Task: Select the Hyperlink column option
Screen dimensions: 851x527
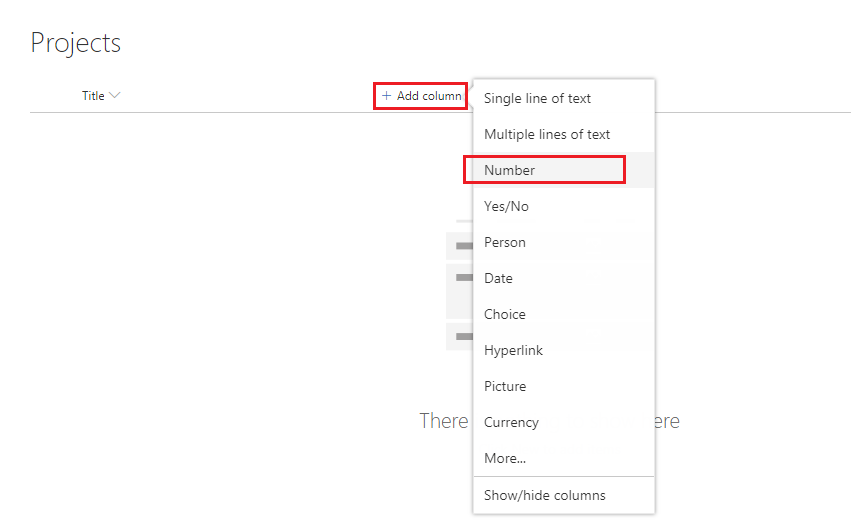Action: click(x=513, y=350)
